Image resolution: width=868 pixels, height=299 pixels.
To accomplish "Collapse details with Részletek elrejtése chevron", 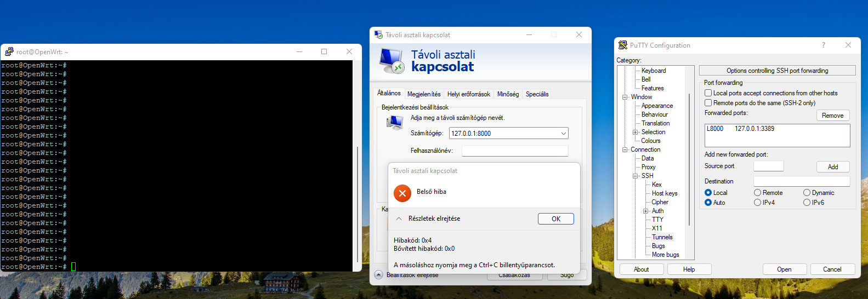I will (x=399, y=219).
